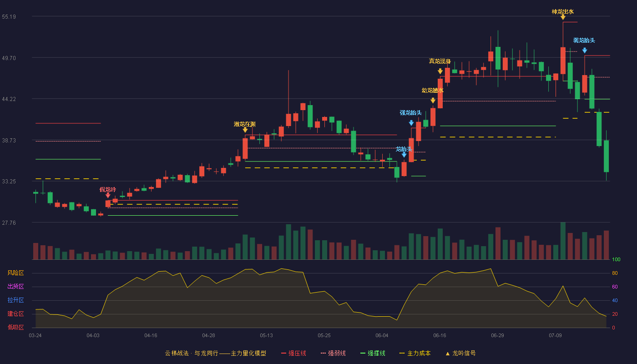The image size is (637, 364).
Task: Click the 03-24 date label
Action: point(35,335)
